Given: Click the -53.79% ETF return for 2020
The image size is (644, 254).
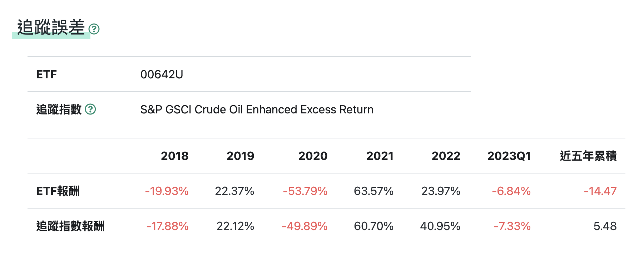Looking at the screenshot, I should [x=305, y=191].
